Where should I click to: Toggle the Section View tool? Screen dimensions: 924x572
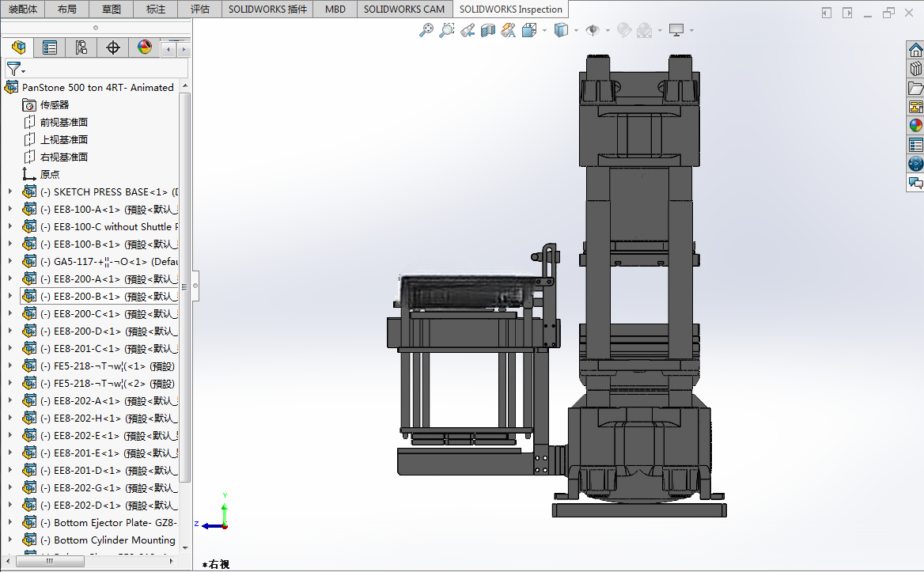click(488, 30)
